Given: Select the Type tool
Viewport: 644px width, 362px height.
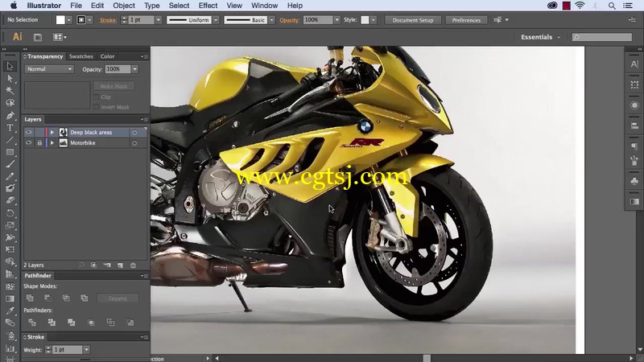Looking at the screenshot, I should click(10, 128).
